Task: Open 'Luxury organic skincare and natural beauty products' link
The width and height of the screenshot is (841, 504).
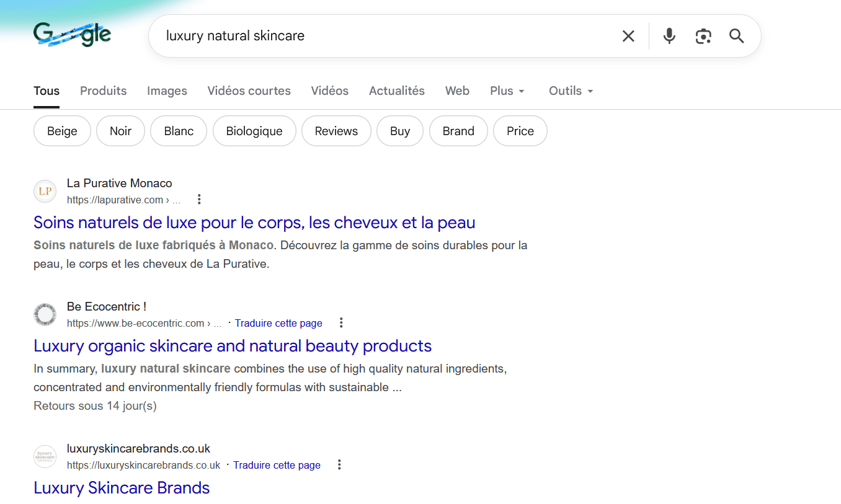Action: point(233,346)
